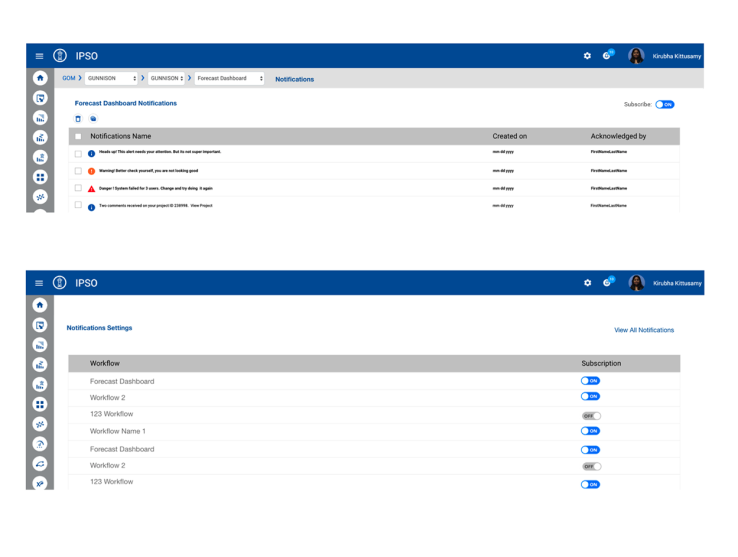Click Workflow column header
This screenshot has width=738, height=557.
click(104, 363)
